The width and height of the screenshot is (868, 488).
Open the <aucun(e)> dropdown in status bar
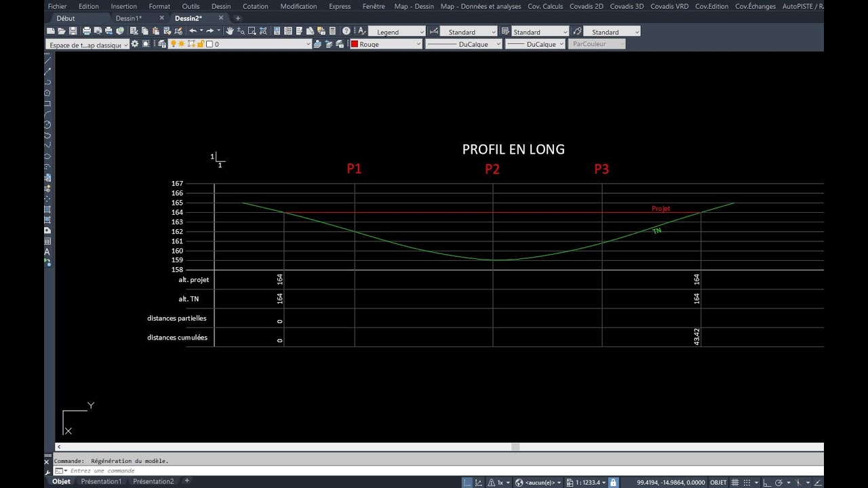544,482
